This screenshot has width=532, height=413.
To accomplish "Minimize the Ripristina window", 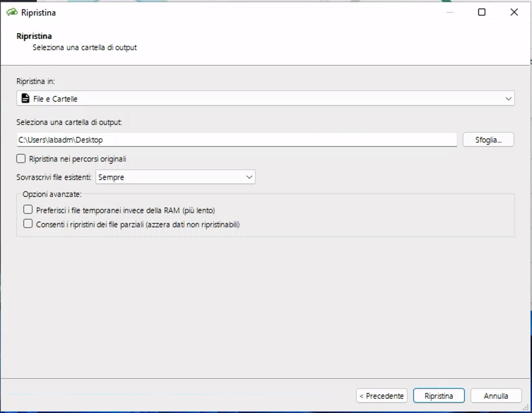I will pos(449,12).
